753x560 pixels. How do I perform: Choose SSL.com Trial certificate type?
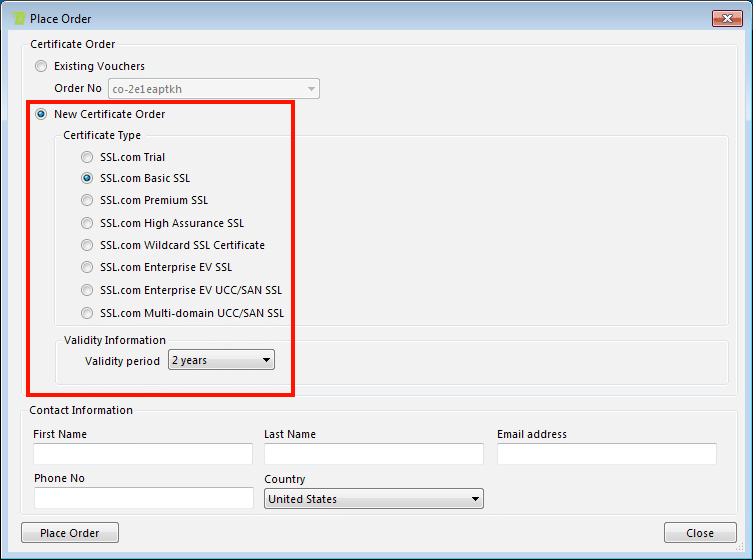87,157
